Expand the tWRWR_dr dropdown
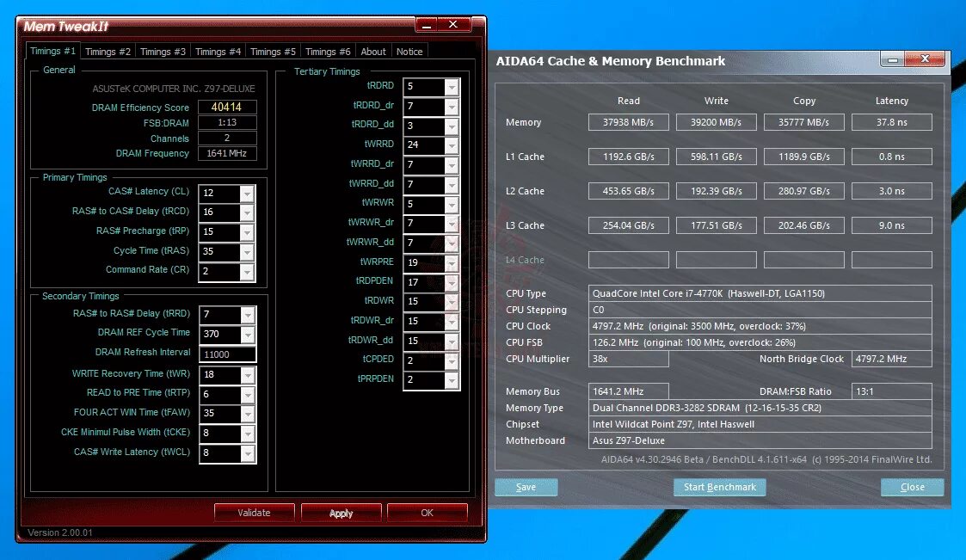This screenshot has width=966, height=560. [452, 224]
